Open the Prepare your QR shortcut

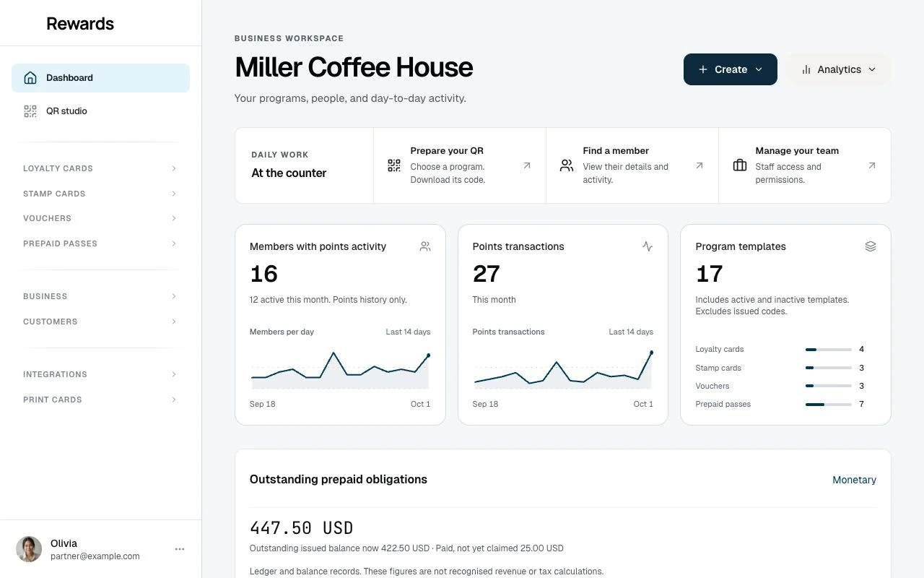tap(460, 165)
